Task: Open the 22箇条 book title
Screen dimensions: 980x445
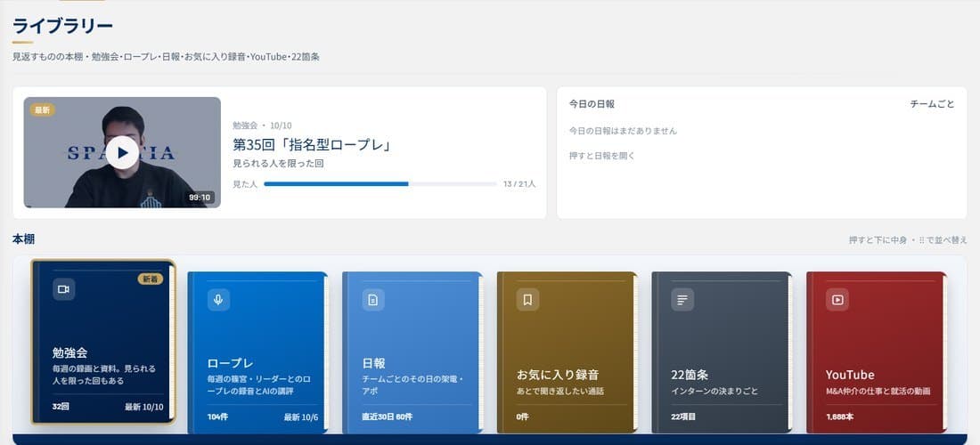Action: click(x=690, y=375)
